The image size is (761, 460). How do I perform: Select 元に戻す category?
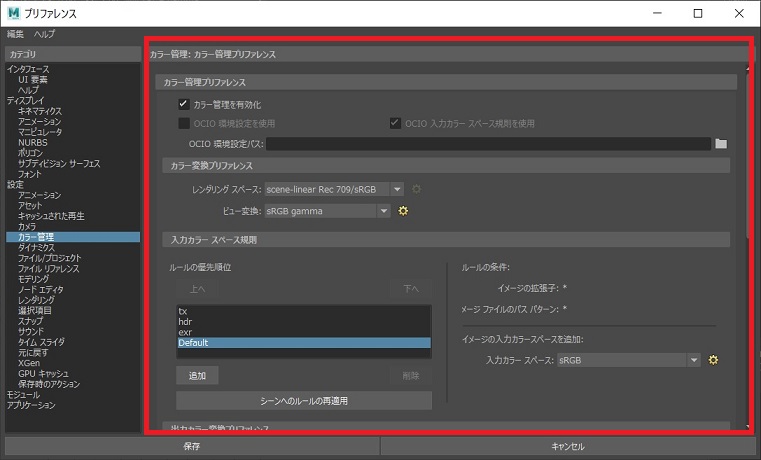(x=33, y=353)
